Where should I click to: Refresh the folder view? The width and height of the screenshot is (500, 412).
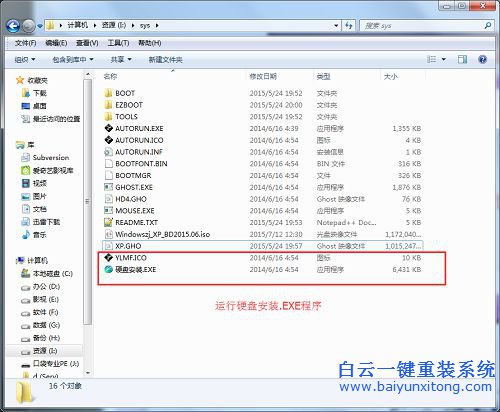349,25
